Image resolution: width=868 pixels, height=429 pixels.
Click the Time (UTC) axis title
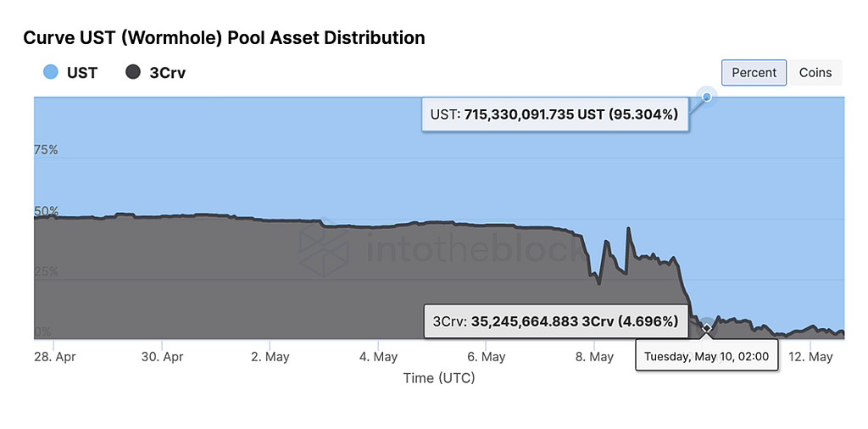point(438,378)
